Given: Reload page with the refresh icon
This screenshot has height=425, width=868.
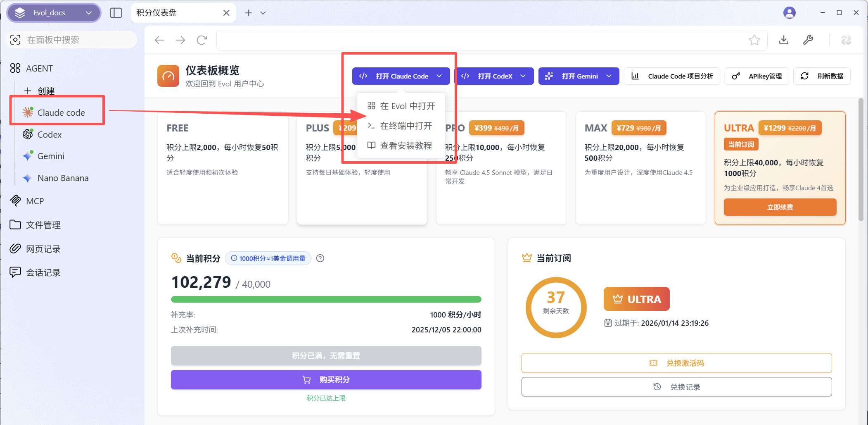Looking at the screenshot, I should [202, 40].
